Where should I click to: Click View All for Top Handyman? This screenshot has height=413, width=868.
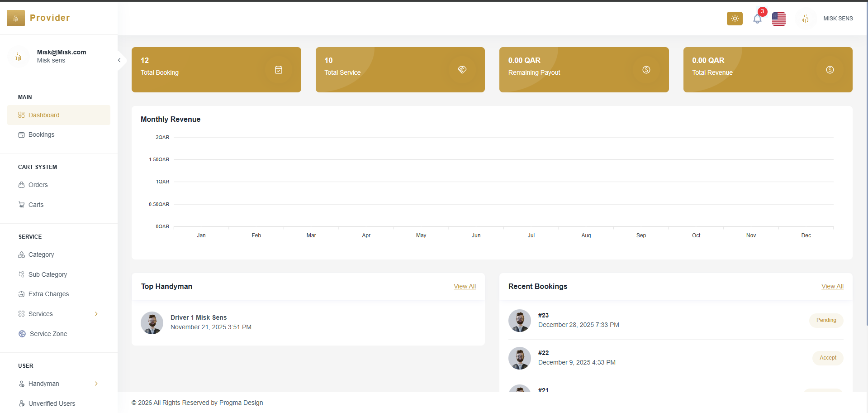pos(465,286)
